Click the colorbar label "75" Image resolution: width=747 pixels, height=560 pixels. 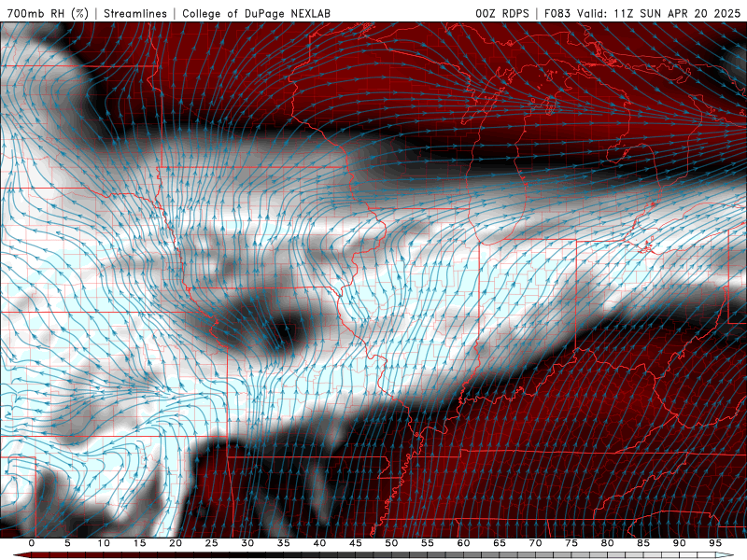click(571, 543)
